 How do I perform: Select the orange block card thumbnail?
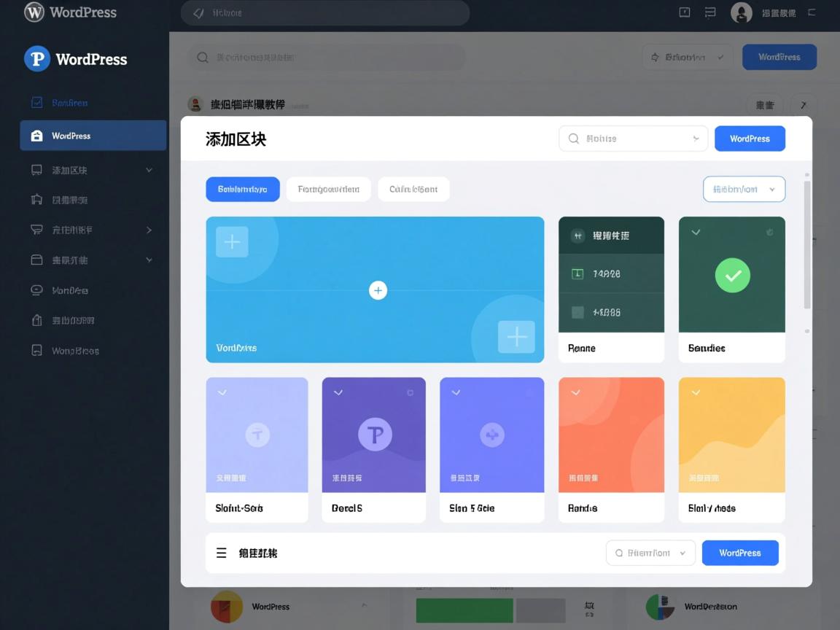click(611, 435)
